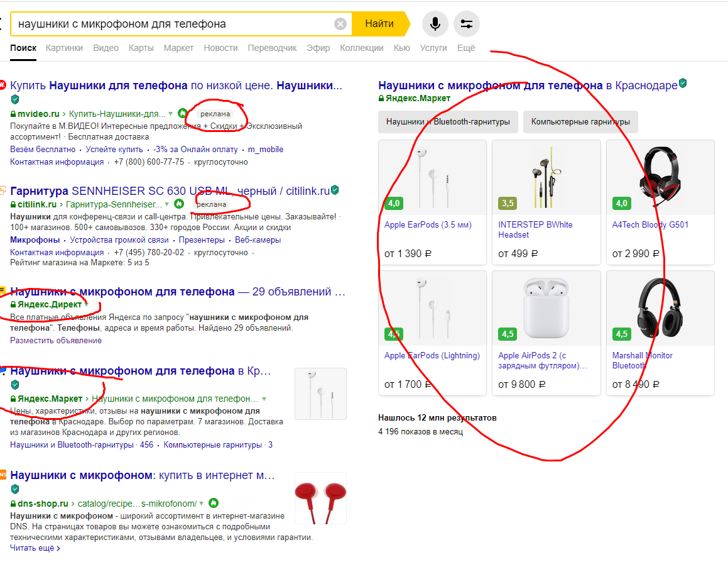Click shield badge under Yandex.Market result title
This screenshot has height=562, width=728.
[x=15, y=385]
